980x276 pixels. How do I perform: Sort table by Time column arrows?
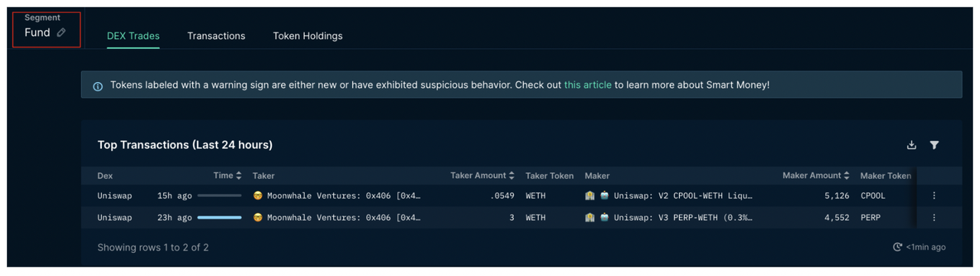239,176
